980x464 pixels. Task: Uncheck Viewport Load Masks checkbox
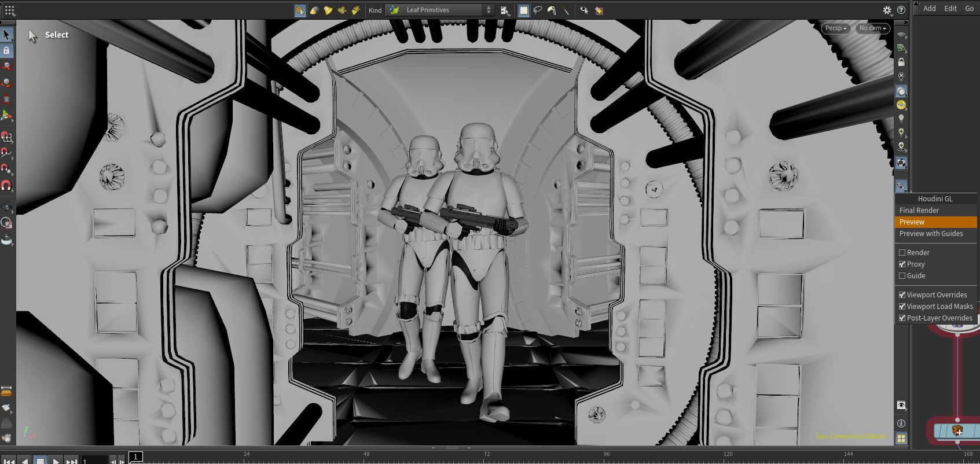[x=902, y=307]
